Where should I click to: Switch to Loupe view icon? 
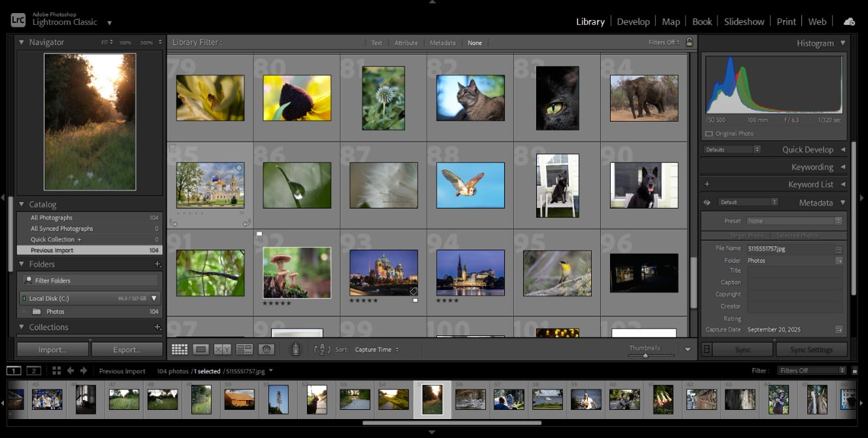(201, 350)
